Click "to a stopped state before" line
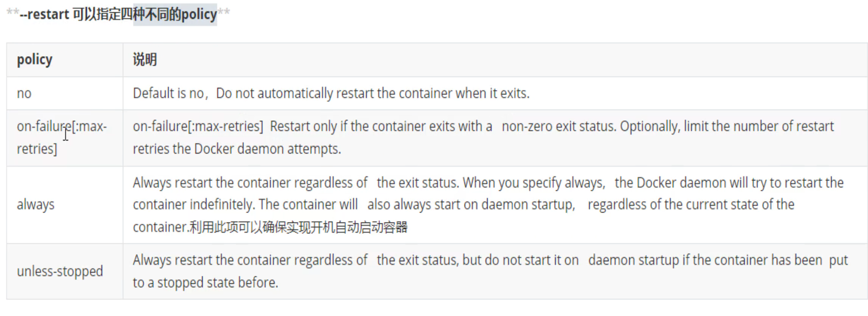The image size is (868, 316). pos(205,282)
